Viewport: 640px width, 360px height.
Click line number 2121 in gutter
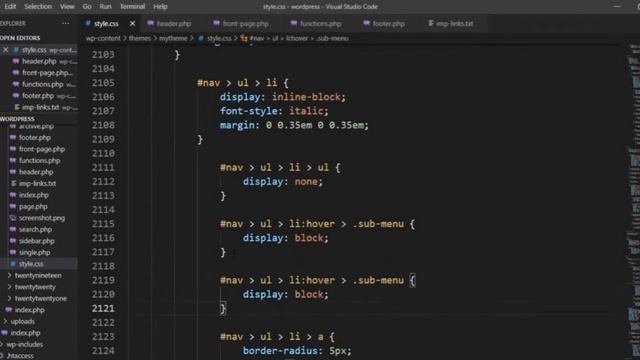(103, 309)
